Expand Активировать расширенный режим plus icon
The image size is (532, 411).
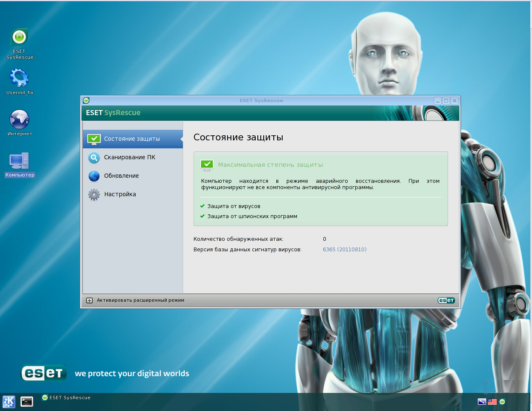(x=89, y=300)
